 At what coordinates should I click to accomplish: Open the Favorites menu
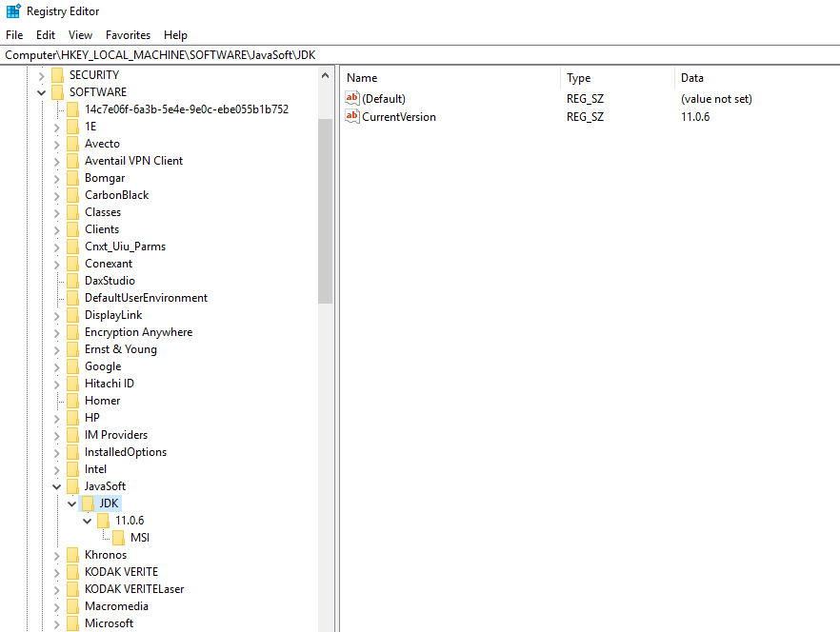[x=128, y=35]
